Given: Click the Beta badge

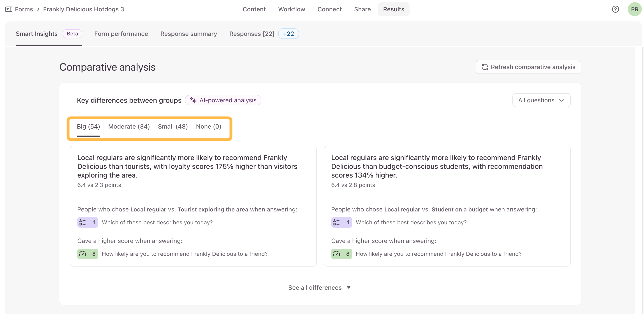Looking at the screenshot, I should pyautogui.click(x=72, y=34).
